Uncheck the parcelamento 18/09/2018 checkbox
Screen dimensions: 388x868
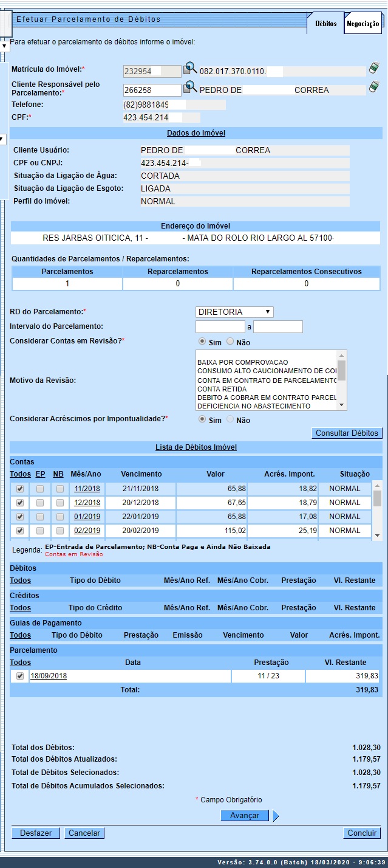point(20,676)
